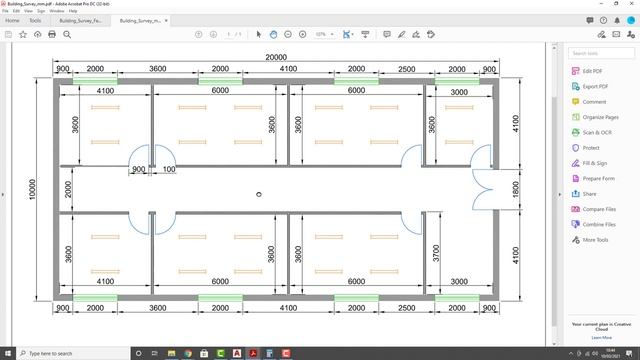Open the notifications bell
This screenshot has width=640, height=360.
(617, 20)
